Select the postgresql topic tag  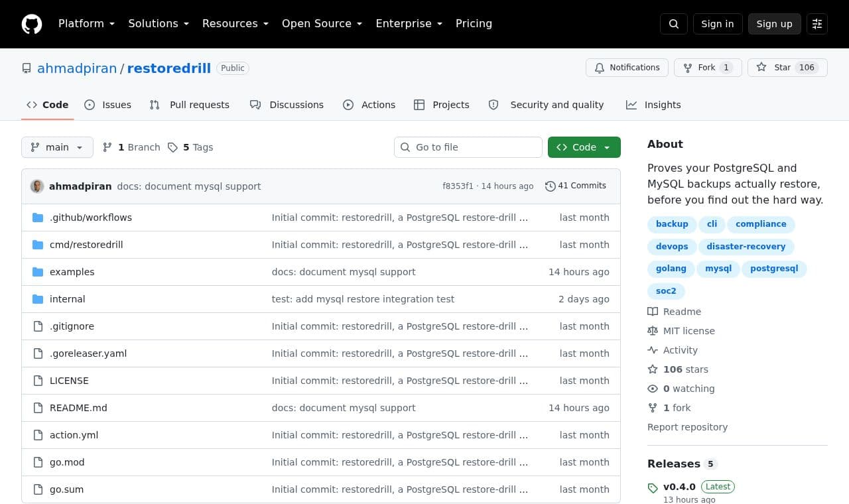point(774,269)
